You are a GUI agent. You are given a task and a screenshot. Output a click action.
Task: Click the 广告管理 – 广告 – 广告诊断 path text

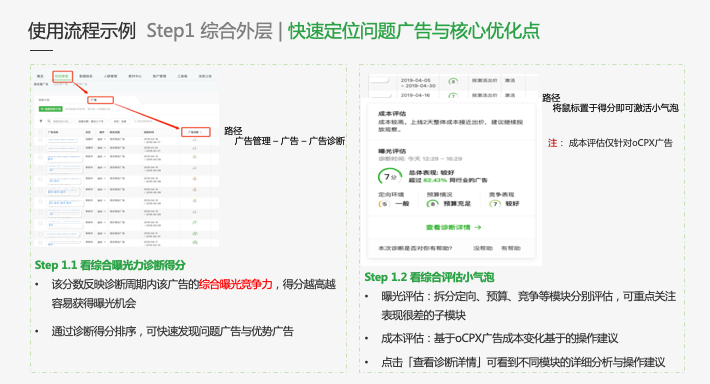(x=290, y=141)
